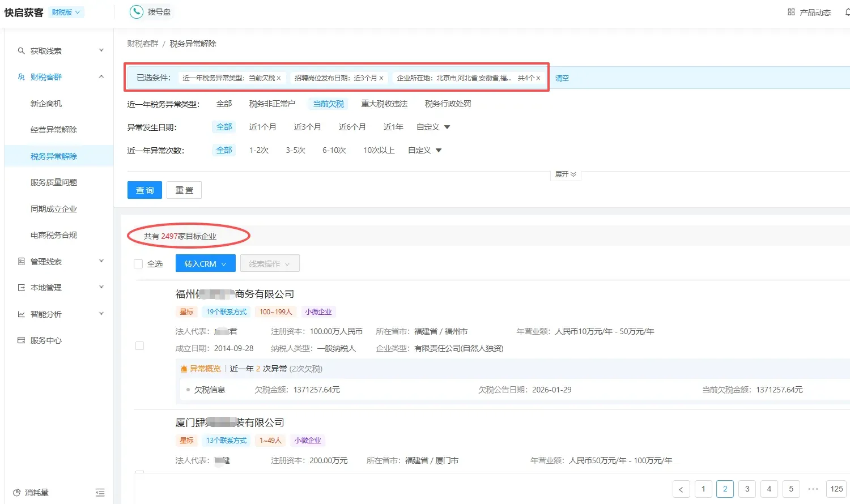Go to page 3 of results

pos(747,489)
